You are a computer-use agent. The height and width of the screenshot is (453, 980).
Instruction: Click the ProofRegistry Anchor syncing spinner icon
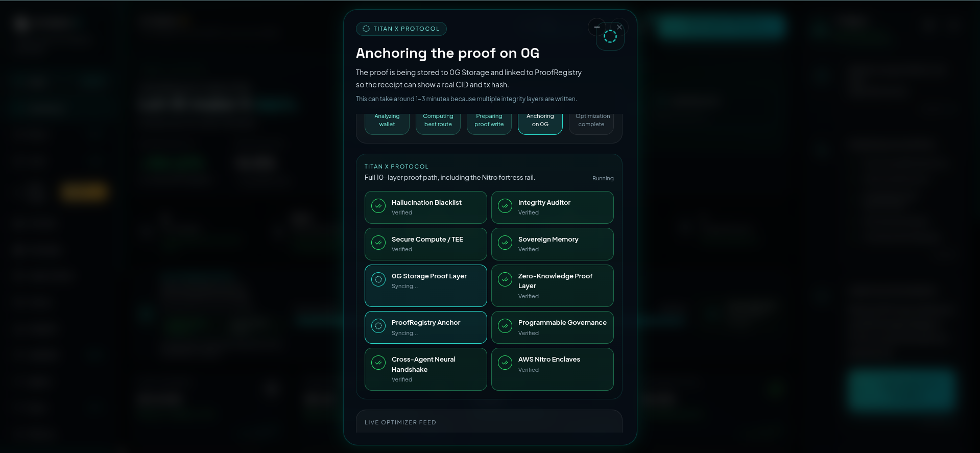[x=378, y=326]
